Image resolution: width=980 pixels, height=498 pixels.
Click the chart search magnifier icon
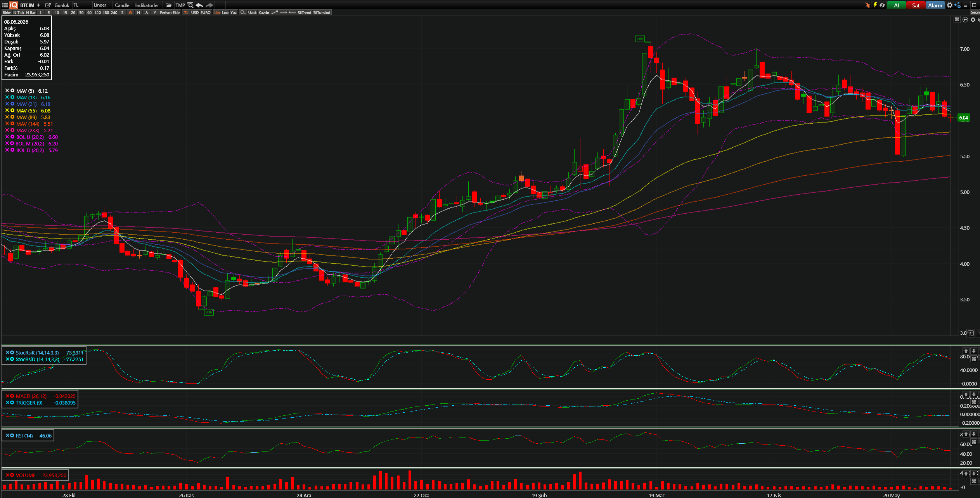pyautogui.click(x=190, y=5)
